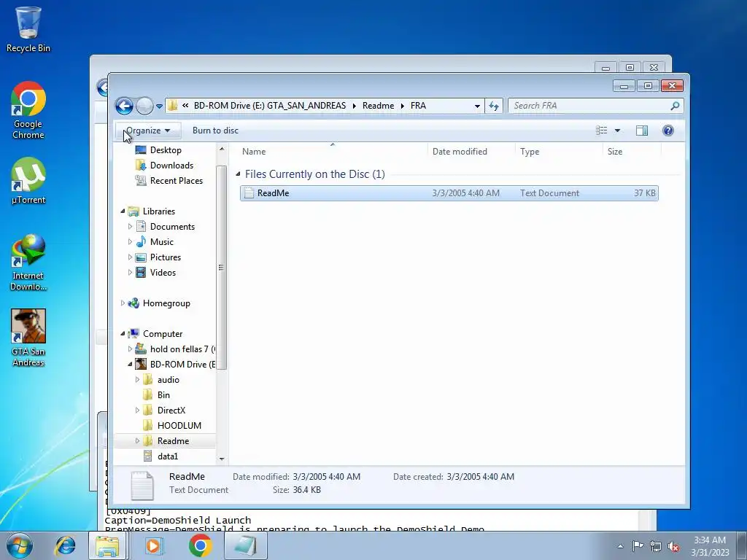This screenshot has width=747, height=560.
Task: Collapse the Libraries tree node
Action: (x=123, y=211)
